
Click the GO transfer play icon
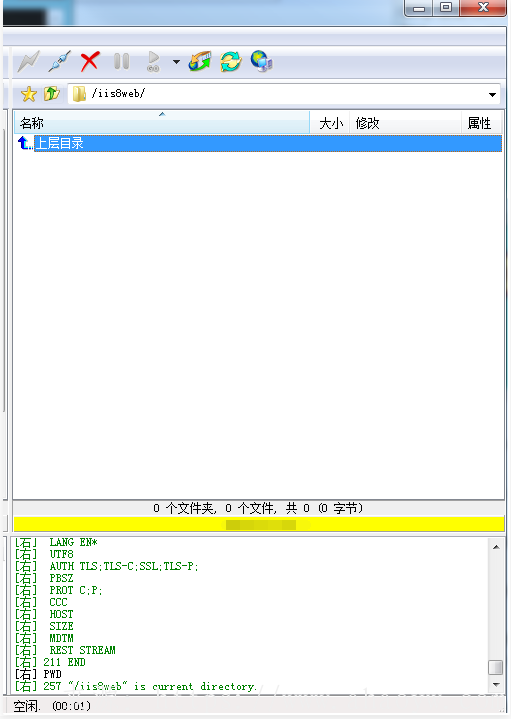click(x=153, y=61)
